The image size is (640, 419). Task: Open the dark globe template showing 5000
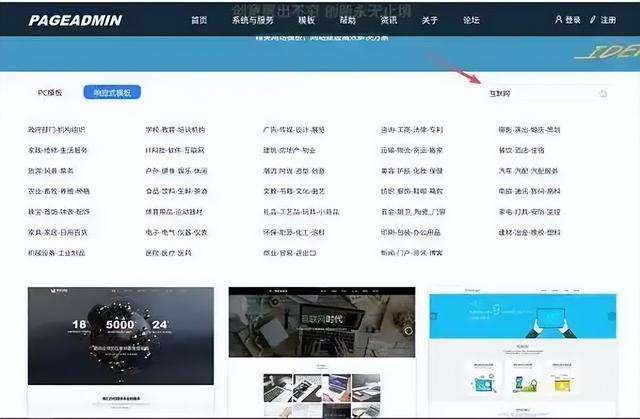121,351
